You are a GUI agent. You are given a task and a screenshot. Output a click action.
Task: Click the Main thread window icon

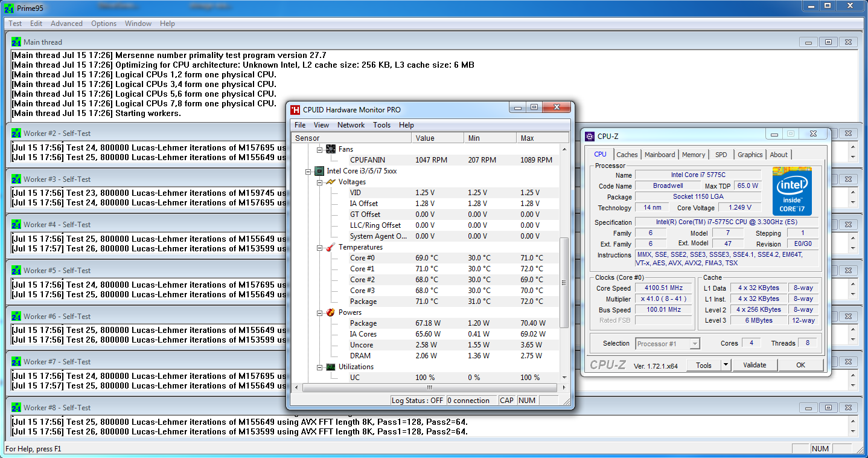[x=16, y=42]
